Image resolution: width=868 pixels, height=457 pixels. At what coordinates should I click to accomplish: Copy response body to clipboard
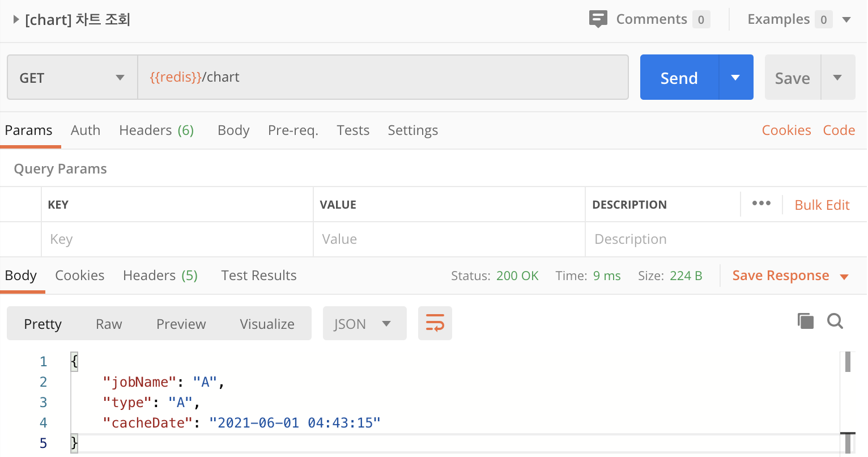click(805, 321)
